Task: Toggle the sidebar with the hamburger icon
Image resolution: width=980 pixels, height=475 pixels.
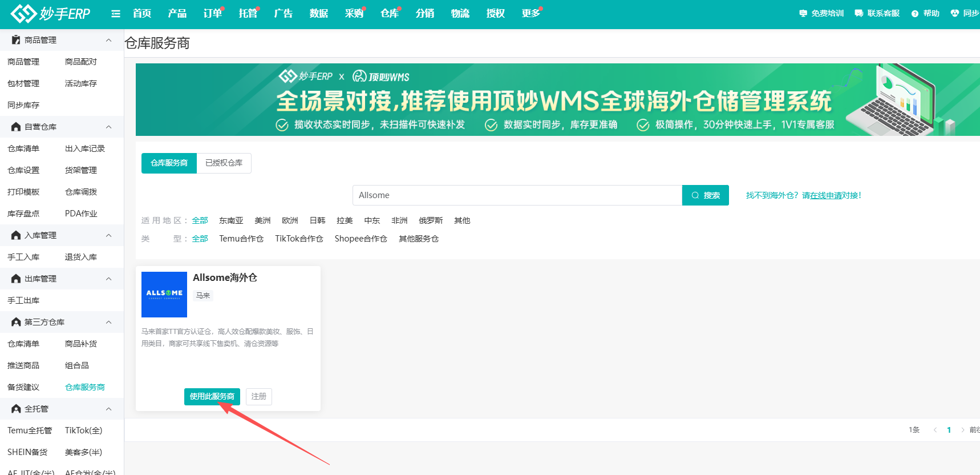Action: (x=116, y=14)
